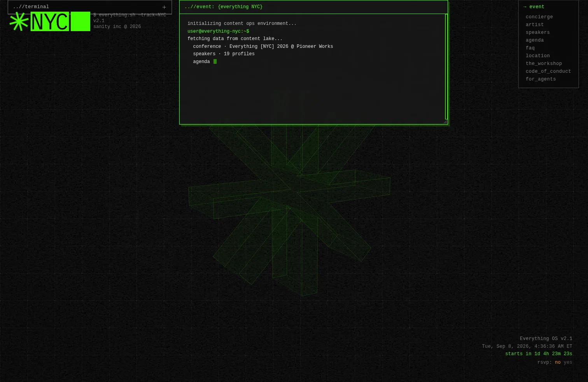The width and height of the screenshot is (588, 382).
Task: Click the 'Everything OS v2.1' label
Action: tap(546, 339)
